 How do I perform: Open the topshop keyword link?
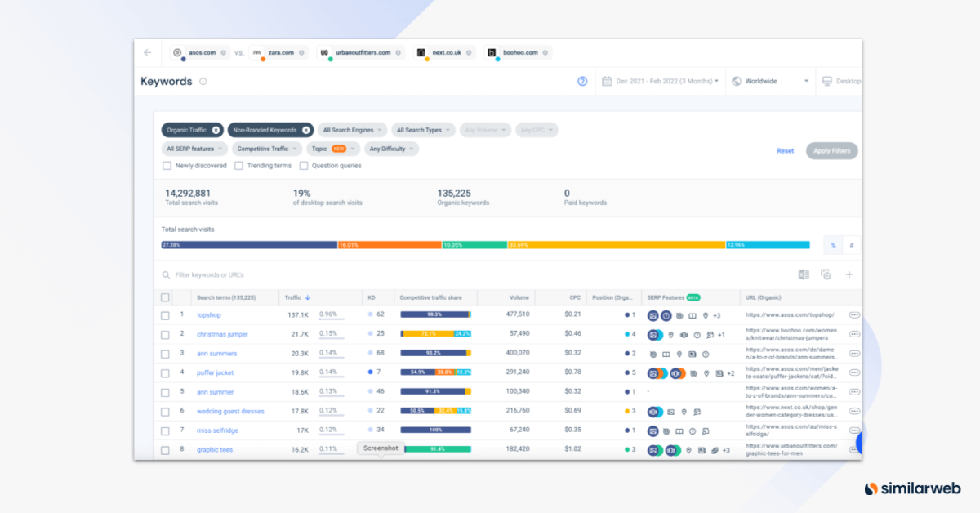pyautogui.click(x=209, y=314)
